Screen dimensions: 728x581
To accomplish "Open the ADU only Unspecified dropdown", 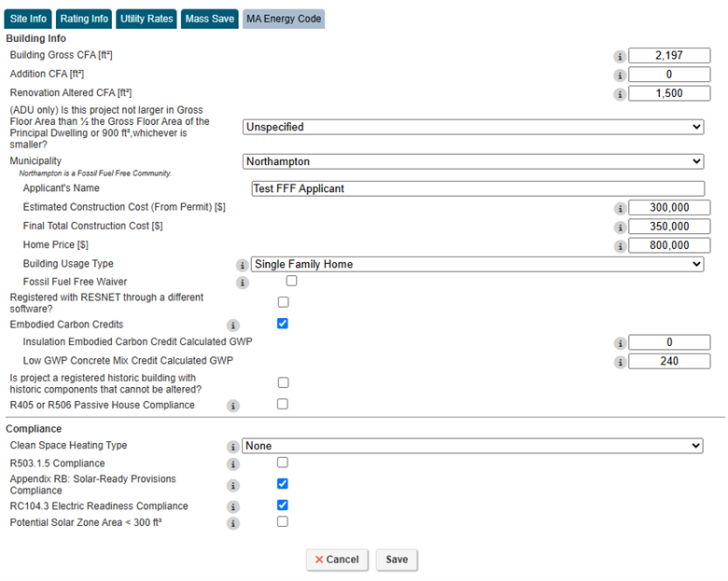I will point(473,127).
